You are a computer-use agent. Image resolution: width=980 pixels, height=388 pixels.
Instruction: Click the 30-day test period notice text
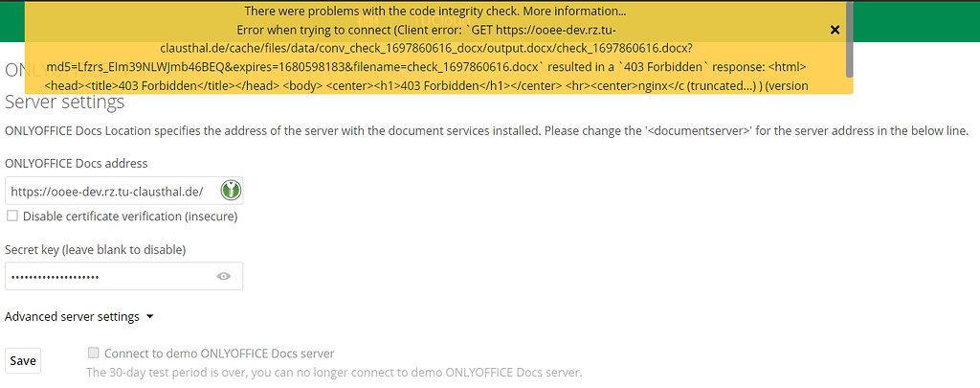[334, 372]
